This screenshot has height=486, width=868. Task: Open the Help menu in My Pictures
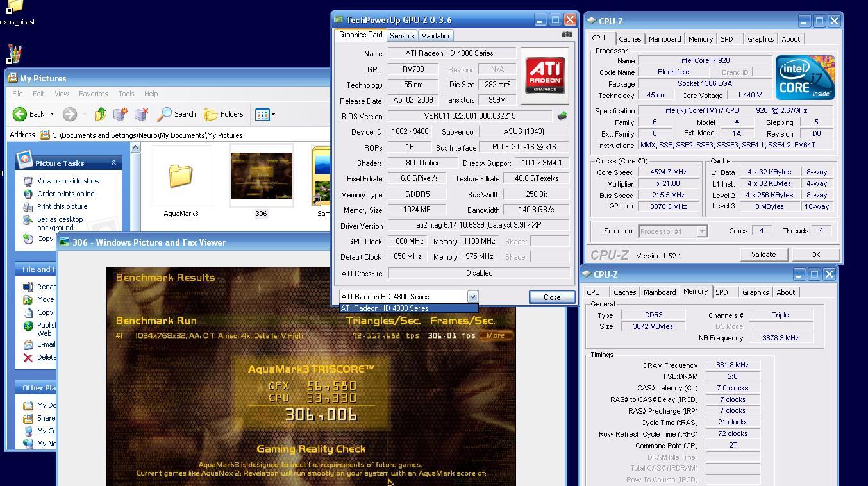151,94
